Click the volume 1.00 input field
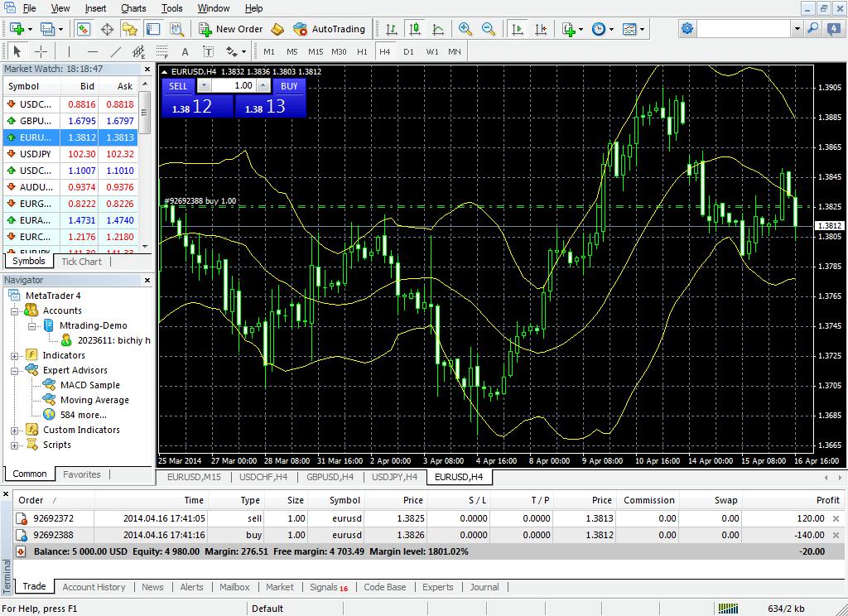Image resolution: width=848 pixels, height=616 pixels. point(234,85)
